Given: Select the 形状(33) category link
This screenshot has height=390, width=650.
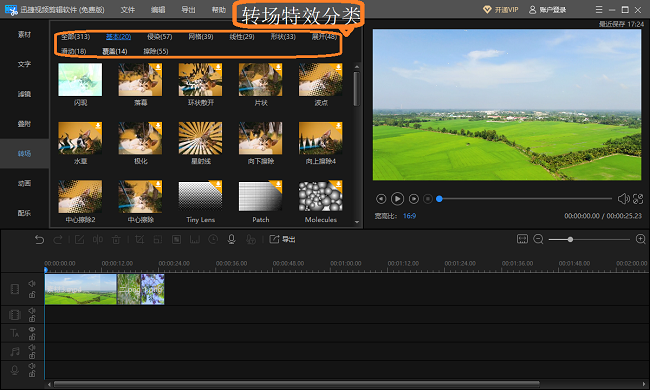Looking at the screenshot, I should tap(283, 37).
